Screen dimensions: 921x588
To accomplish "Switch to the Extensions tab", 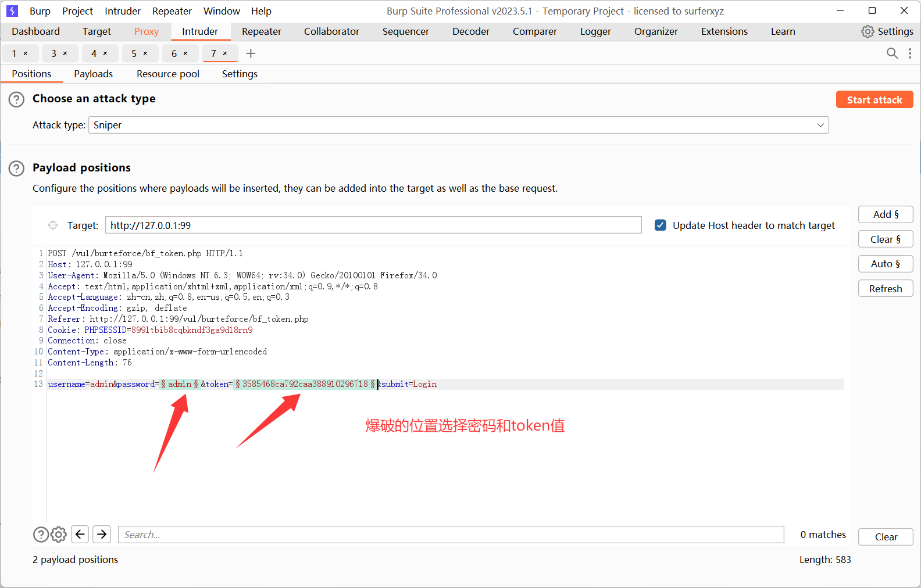I will [724, 31].
